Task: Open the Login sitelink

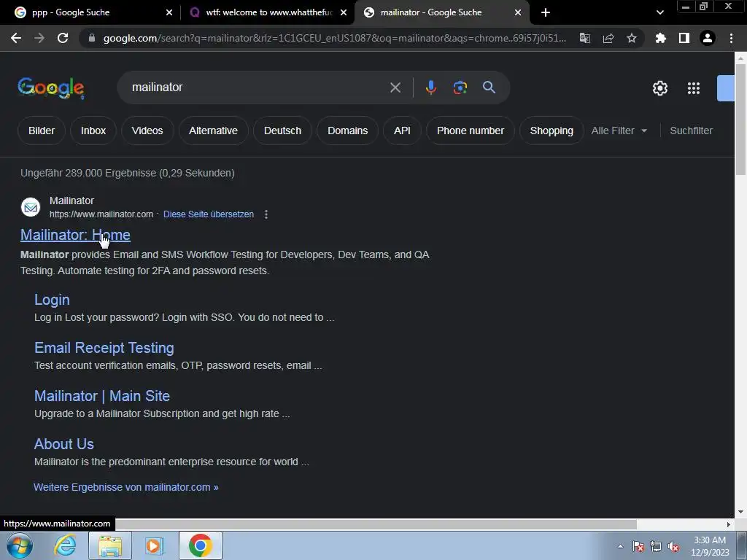Action: click(x=52, y=300)
